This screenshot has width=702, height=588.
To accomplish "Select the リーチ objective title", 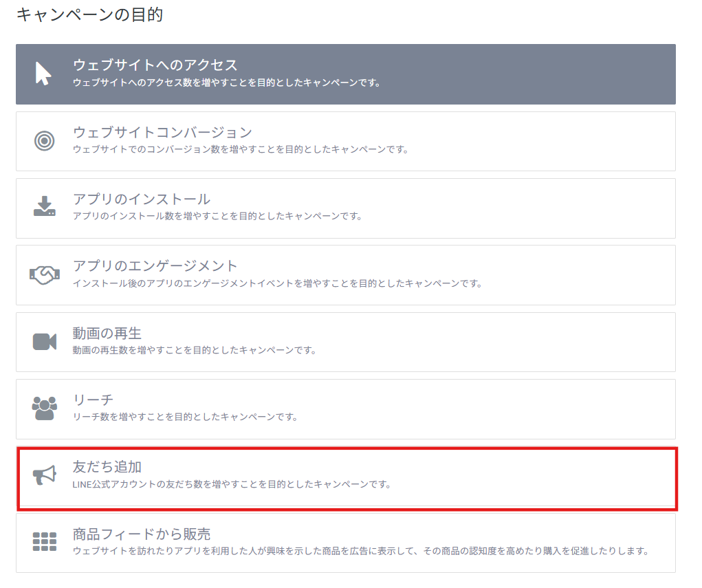I will click(93, 400).
